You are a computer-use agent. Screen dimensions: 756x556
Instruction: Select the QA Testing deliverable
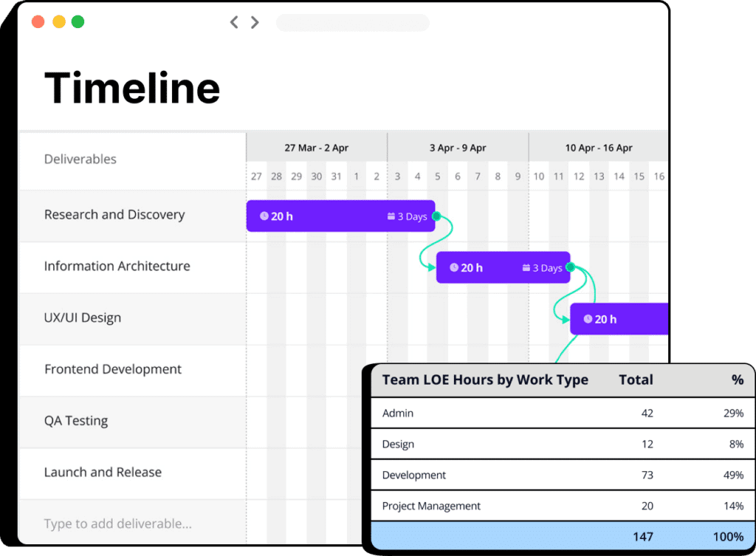[76, 421]
